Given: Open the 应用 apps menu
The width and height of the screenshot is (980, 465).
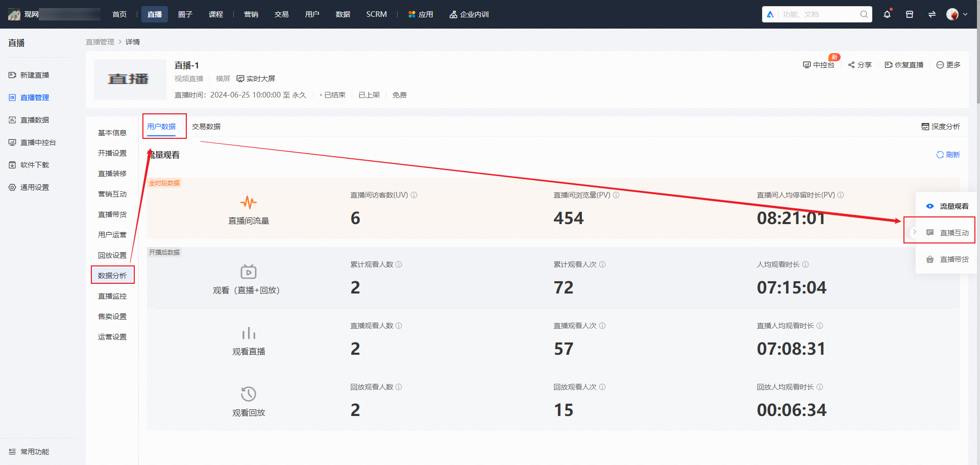Looking at the screenshot, I should (x=421, y=14).
